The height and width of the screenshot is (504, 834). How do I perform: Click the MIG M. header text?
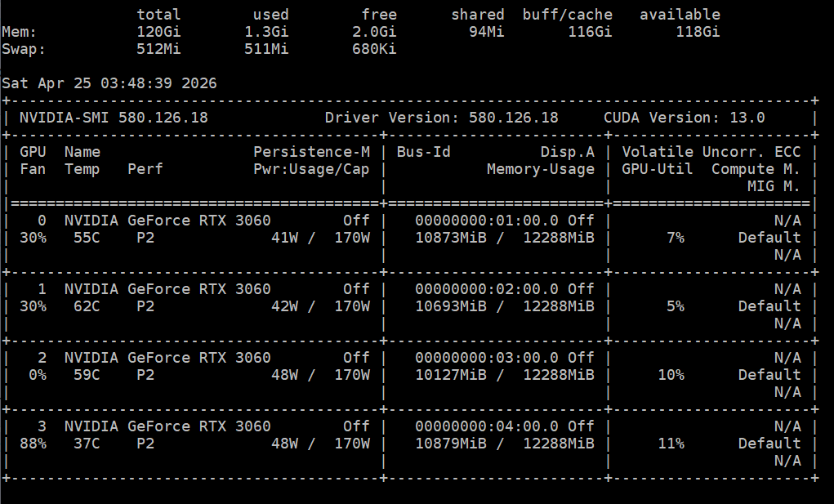tap(774, 186)
